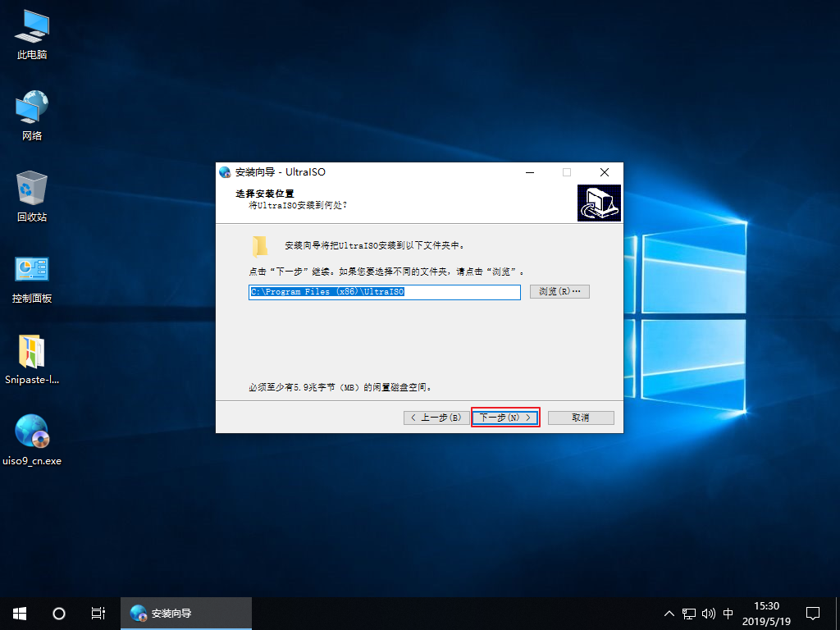Open 网络 from the desktop
Screen dimensions: 840x630
coord(30,107)
